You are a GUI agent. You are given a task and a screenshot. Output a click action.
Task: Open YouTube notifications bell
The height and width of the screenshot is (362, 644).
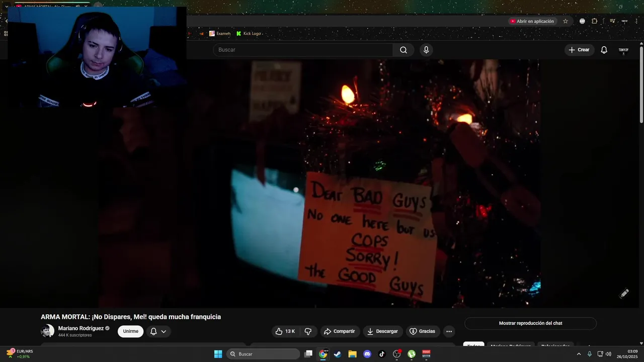pos(604,50)
